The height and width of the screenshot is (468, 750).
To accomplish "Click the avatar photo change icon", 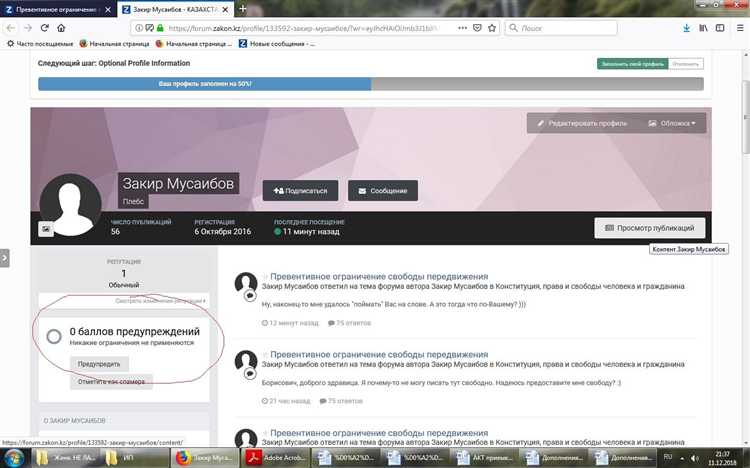I will pyautogui.click(x=45, y=229).
